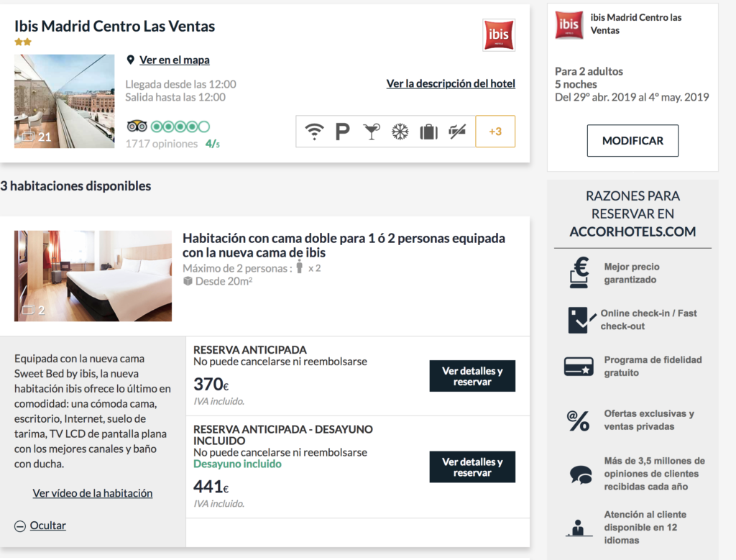This screenshot has height=560, width=736.
Task: Click the TripAdvisor green rating circles
Action: click(x=180, y=127)
